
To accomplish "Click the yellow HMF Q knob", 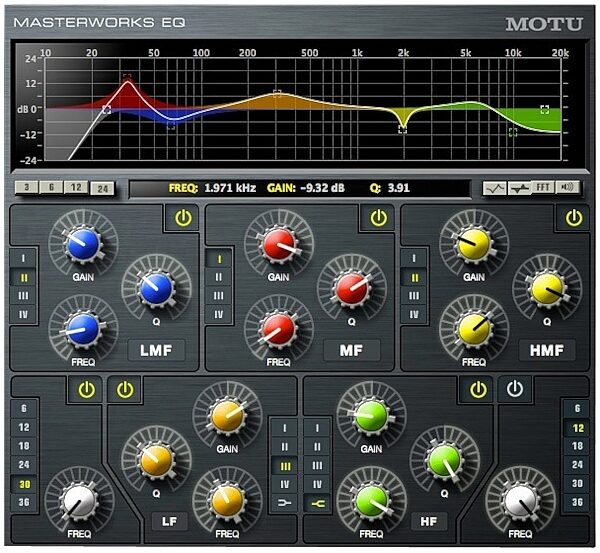I will point(547,289).
